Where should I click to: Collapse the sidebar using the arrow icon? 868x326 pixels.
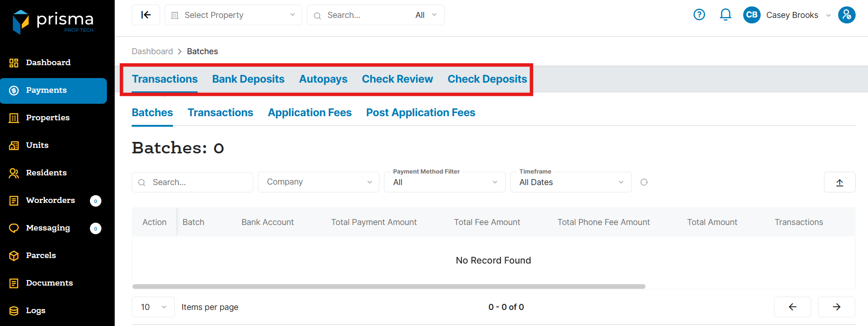146,15
